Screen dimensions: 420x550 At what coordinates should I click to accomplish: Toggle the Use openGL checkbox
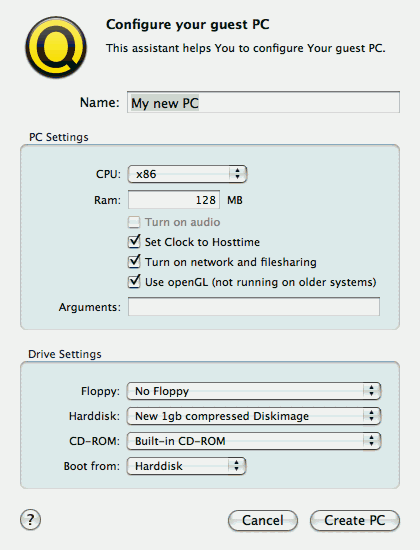coord(134,282)
